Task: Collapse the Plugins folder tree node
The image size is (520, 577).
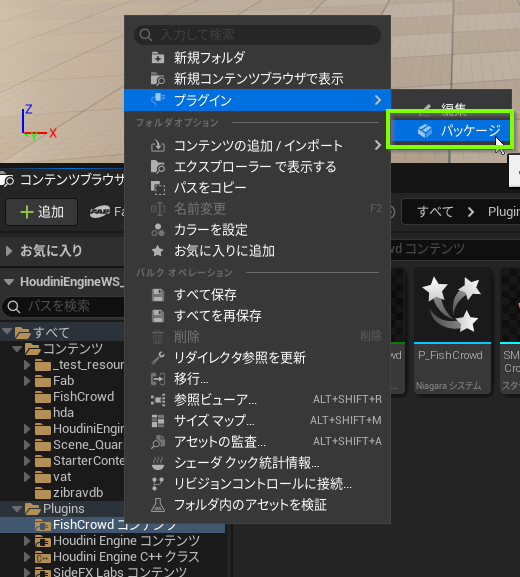Action: 17,509
